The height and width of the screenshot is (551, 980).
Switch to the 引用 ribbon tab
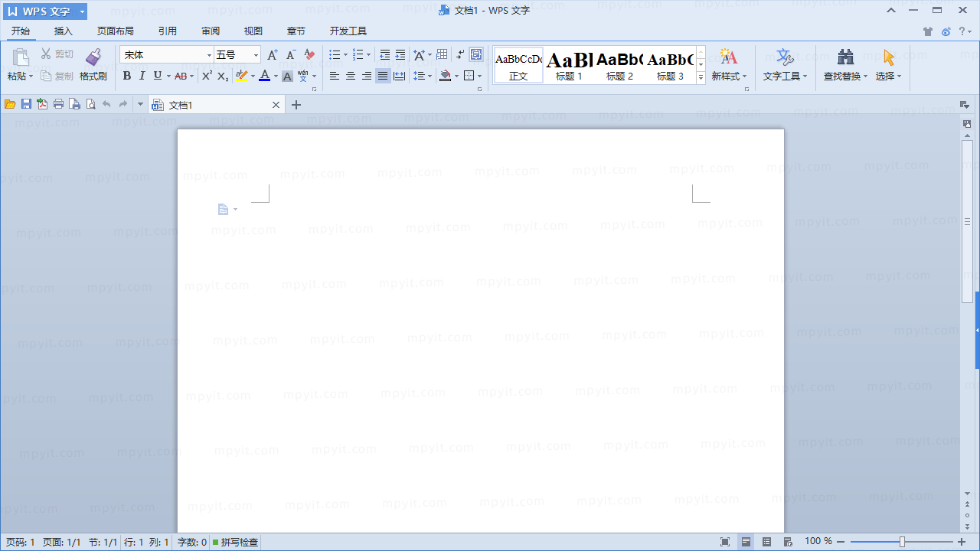[168, 31]
